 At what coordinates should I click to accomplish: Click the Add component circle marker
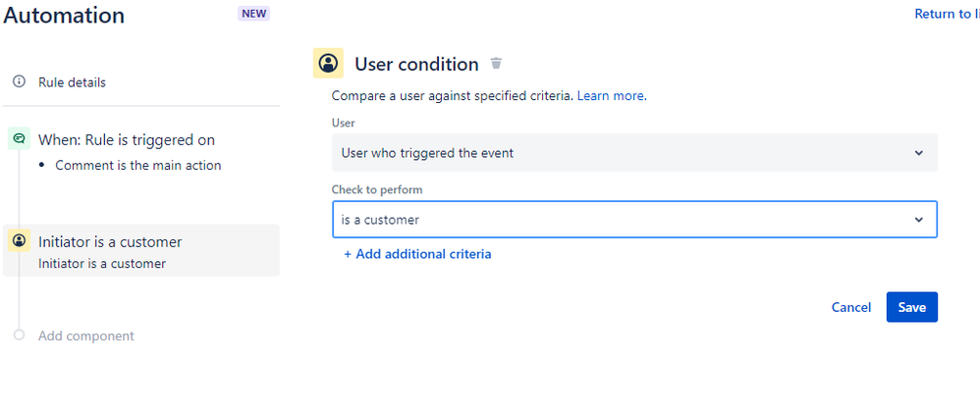[x=19, y=335]
